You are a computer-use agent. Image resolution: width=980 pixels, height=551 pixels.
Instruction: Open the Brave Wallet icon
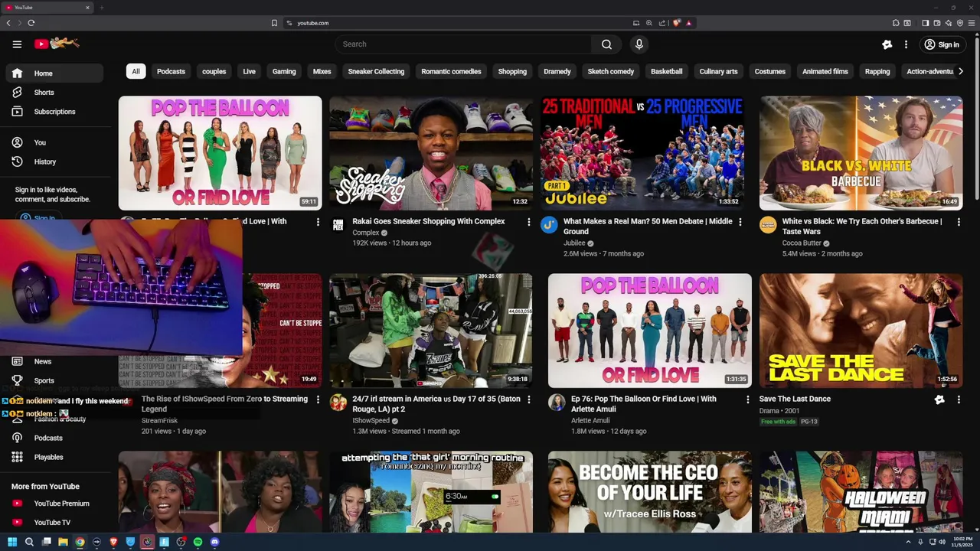pos(936,23)
